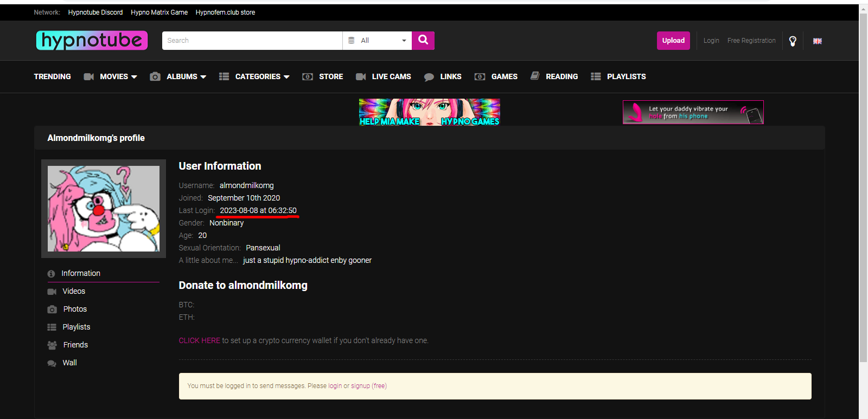Click the Live Cams camera icon
Viewport: 868px width, 419px height.
361,77
